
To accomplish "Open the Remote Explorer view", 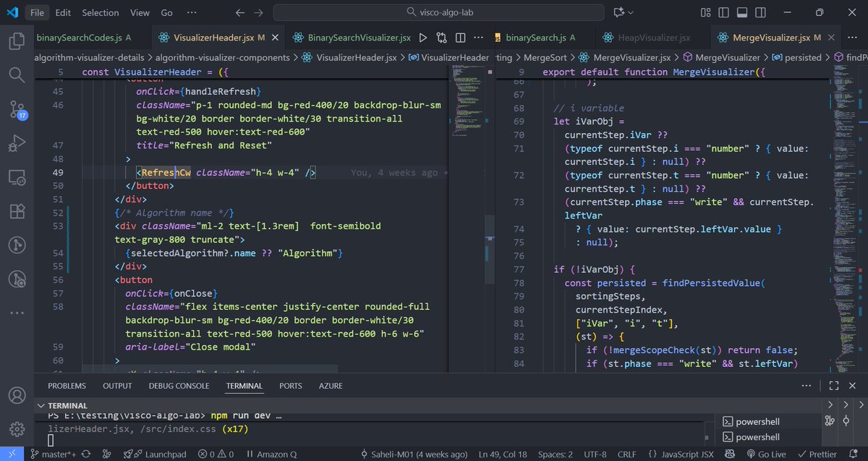I will coord(17,177).
